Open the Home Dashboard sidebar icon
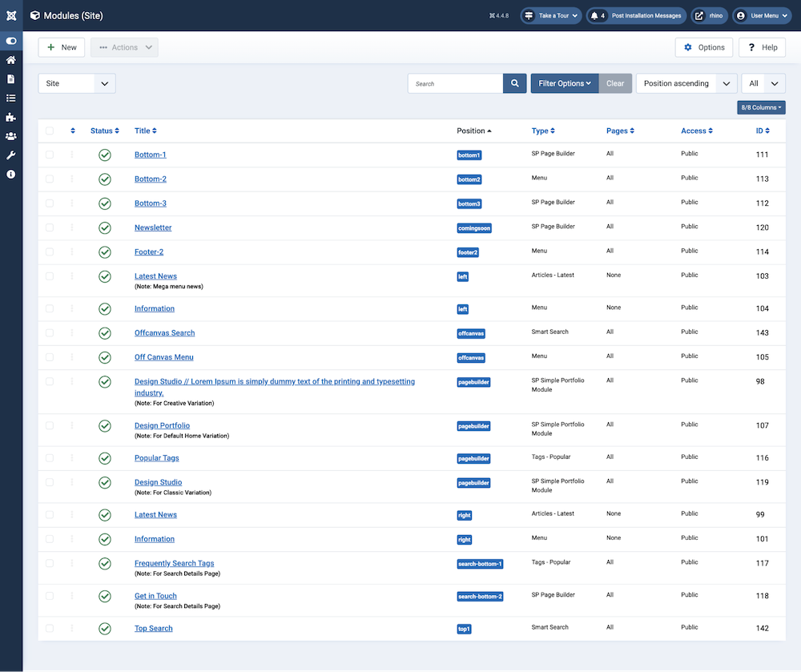The height and width of the screenshot is (672, 801). (x=11, y=59)
